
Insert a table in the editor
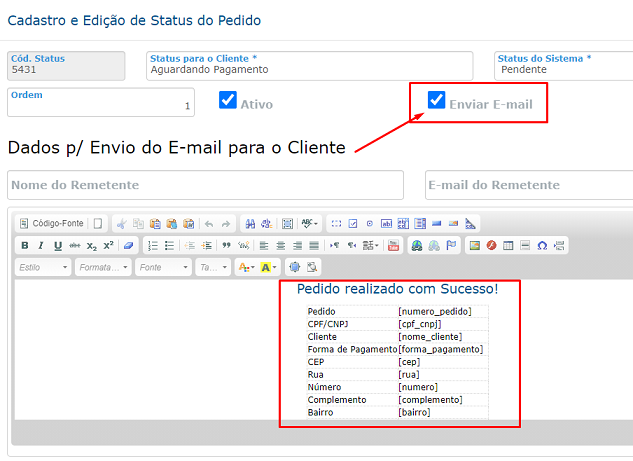(508, 245)
